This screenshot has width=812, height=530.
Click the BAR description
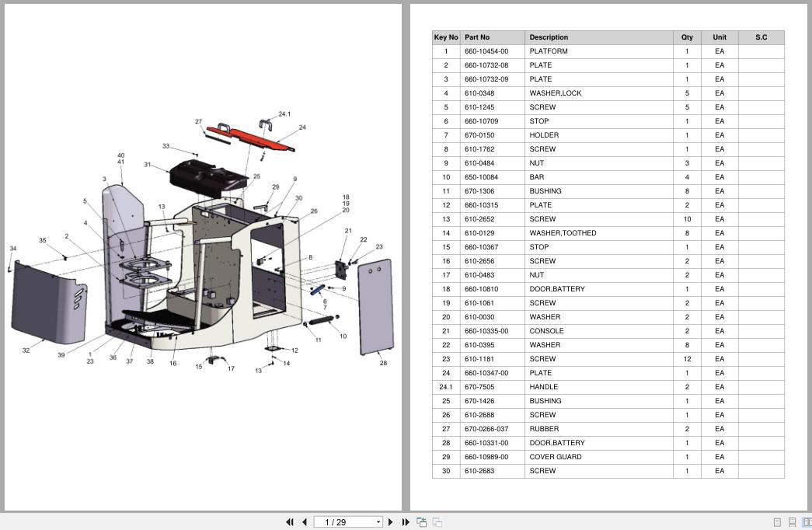536,177
